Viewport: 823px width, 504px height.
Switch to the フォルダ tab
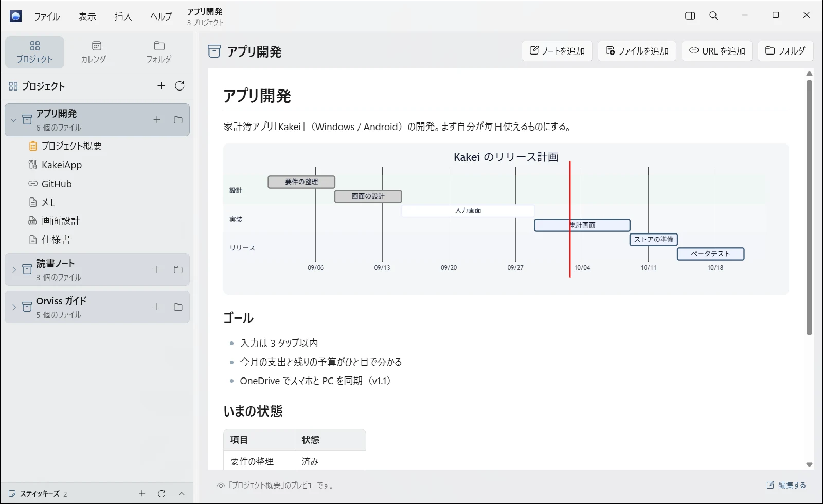tap(159, 52)
